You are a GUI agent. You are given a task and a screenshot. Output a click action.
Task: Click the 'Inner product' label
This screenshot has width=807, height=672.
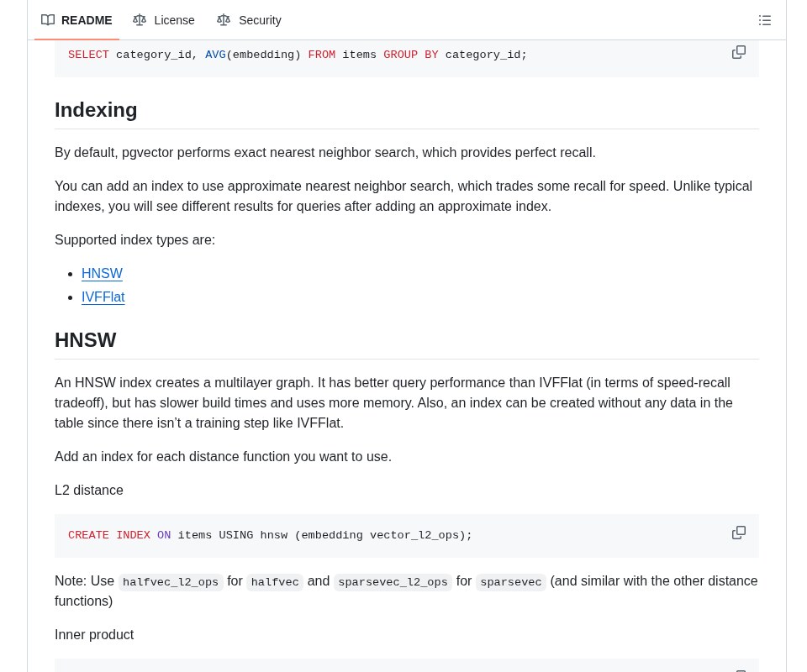tap(94, 634)
